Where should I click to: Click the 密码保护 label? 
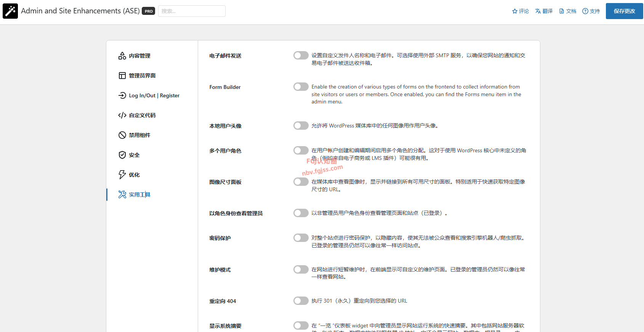tap(220, 238)
